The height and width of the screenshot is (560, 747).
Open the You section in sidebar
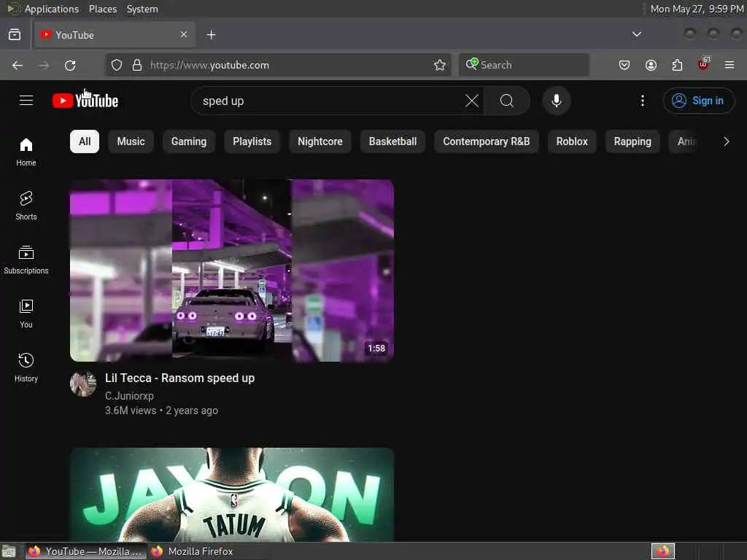[x=26, y=314]
